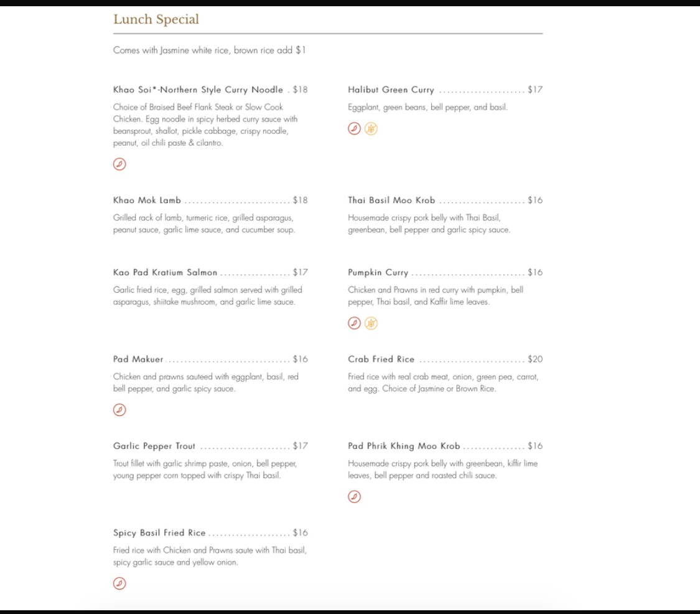The width and height of the screenshot is (700, 614).
Task: Click the $20 price for Crab Fried Rice
Action: click(x=535, y=359)
